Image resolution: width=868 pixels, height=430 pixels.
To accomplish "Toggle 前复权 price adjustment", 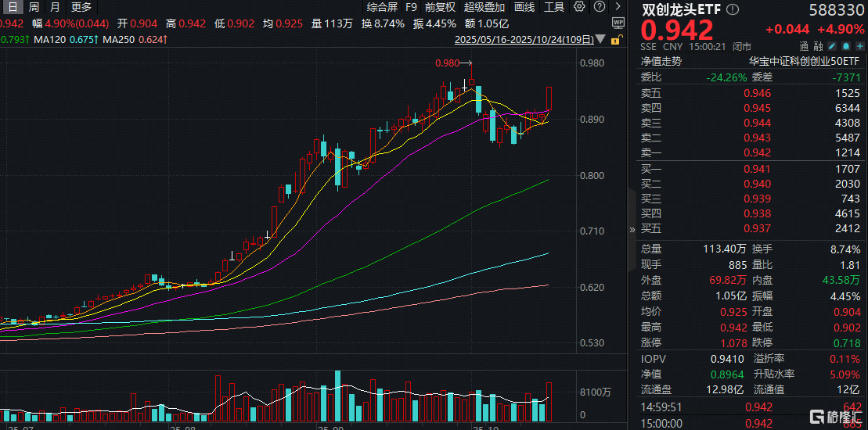I will coord(439,7).
